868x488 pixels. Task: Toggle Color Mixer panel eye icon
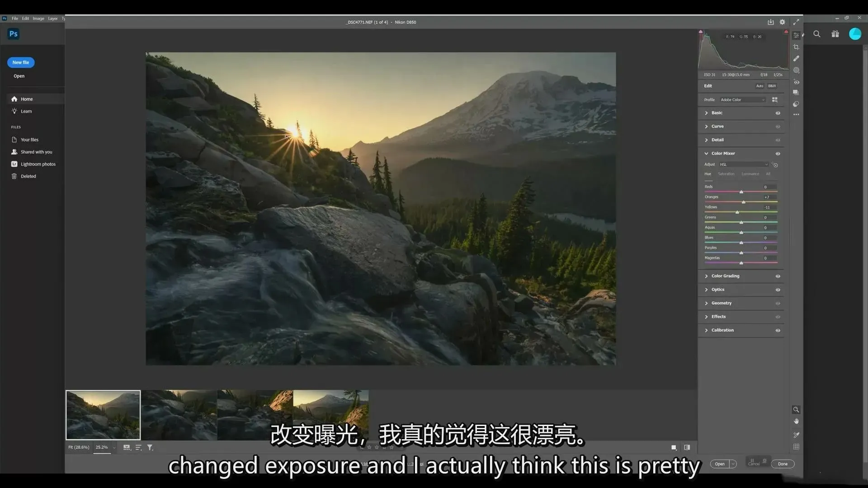(778, 154)
